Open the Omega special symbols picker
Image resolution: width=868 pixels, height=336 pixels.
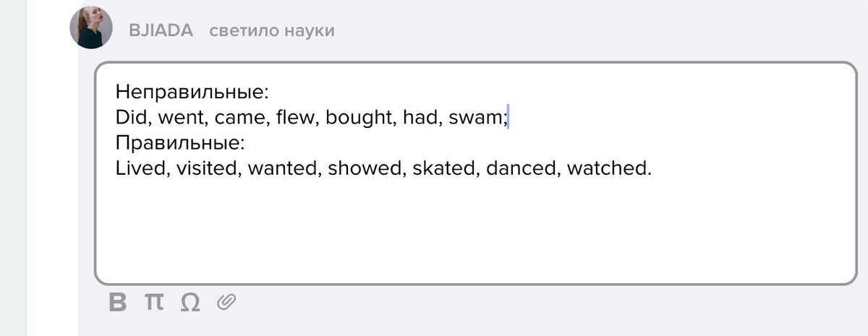tap(190, 302)
